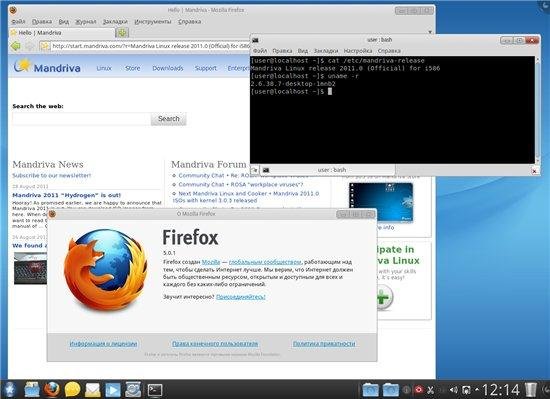Launch Firefox from the taskbar
This screenshot has height=399, width=550.
point(52,390)
